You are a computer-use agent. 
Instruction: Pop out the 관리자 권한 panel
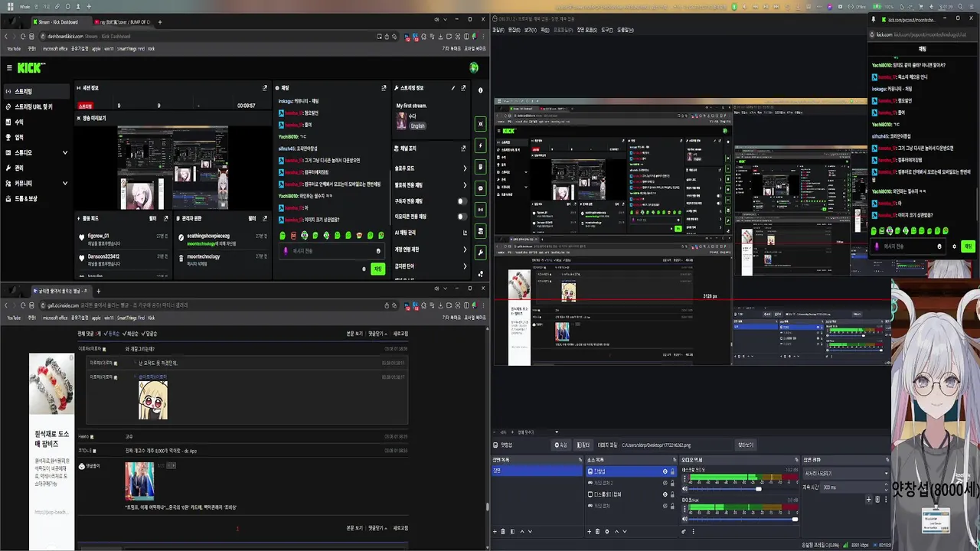[x=265, y=218]
